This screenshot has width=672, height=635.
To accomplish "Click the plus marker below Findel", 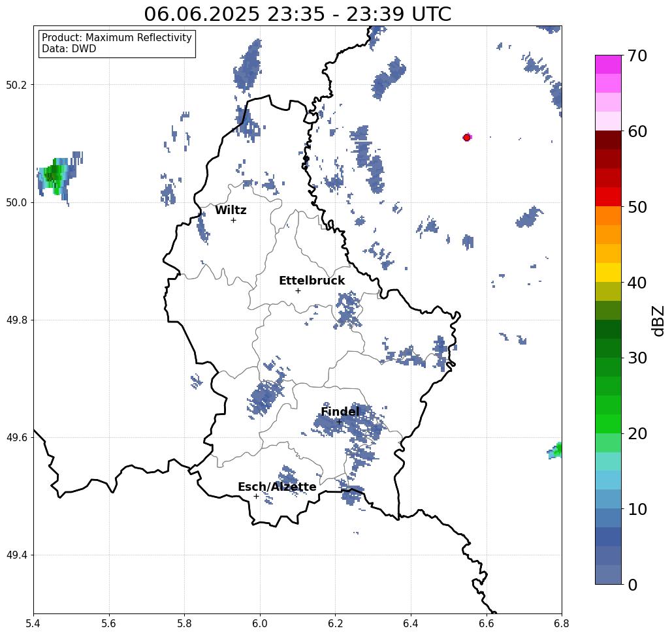I will click(339, 422).
